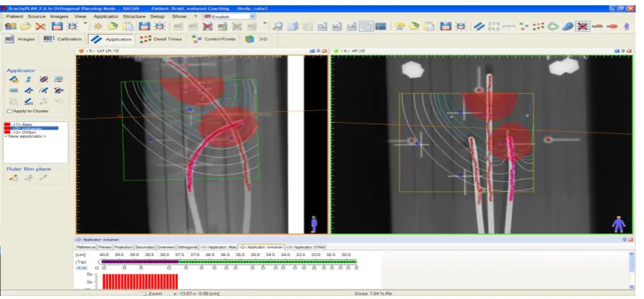
Task: Open the Applicator menu
Action: click(x=105, y=16)
